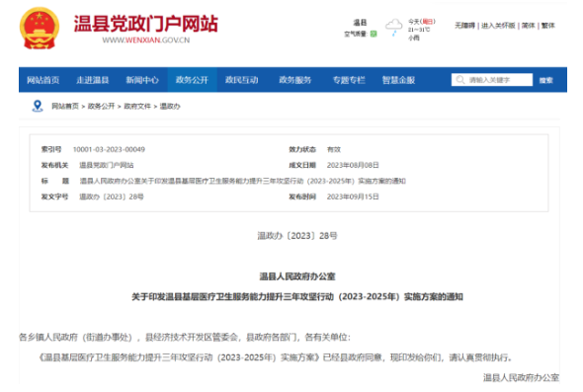Go to 新闻中心 in the nav bar
This screenshot has height=392, width=583.
coord(142,80)
